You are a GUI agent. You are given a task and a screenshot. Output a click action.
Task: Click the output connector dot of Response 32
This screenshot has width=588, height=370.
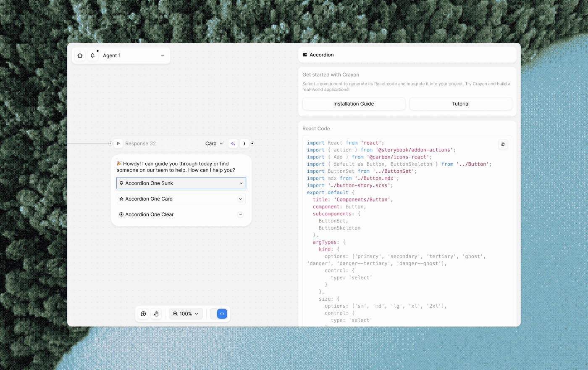click(x=252, y=143)
